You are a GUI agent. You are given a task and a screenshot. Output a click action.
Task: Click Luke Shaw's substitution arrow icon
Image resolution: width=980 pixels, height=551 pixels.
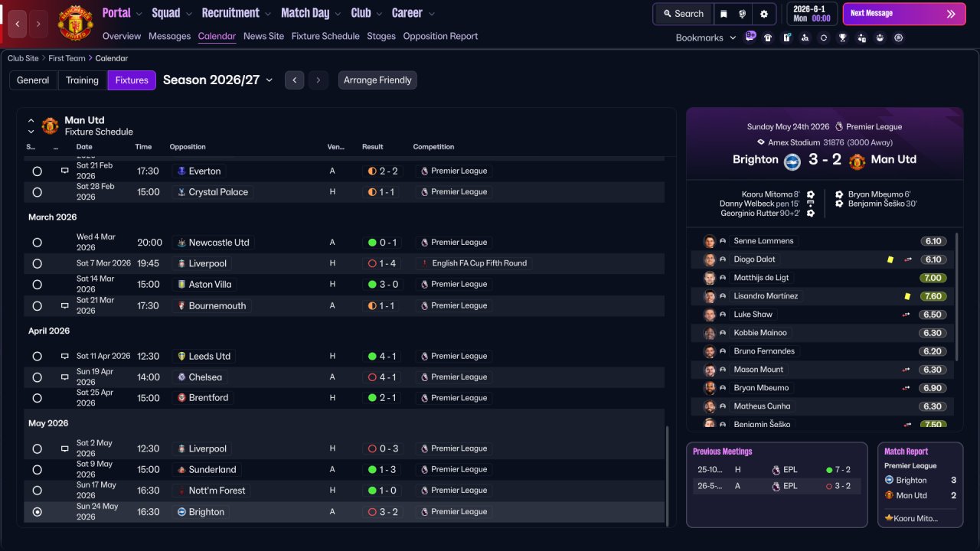906,315
